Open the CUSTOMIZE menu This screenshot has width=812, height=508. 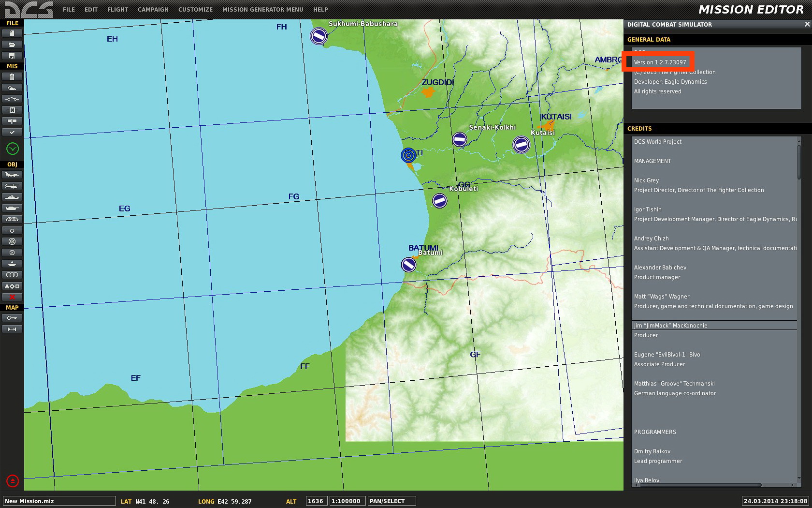pos(195,10)
